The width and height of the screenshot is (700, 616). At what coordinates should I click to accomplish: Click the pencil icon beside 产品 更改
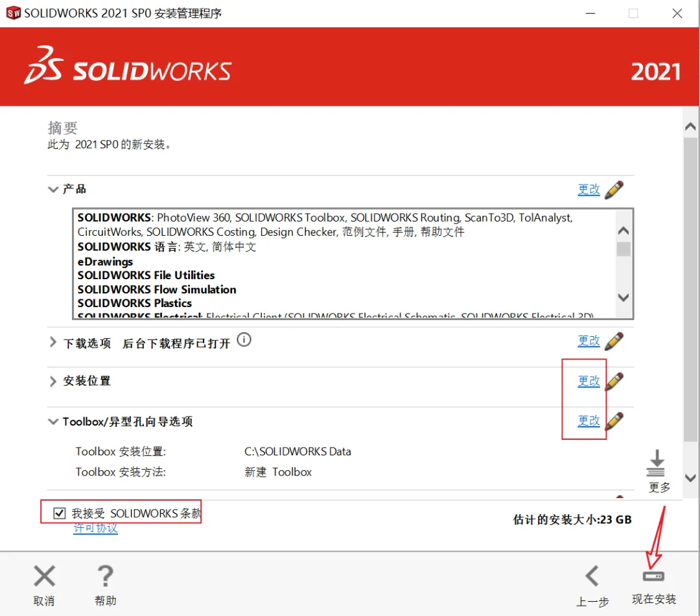click(614, 190)
